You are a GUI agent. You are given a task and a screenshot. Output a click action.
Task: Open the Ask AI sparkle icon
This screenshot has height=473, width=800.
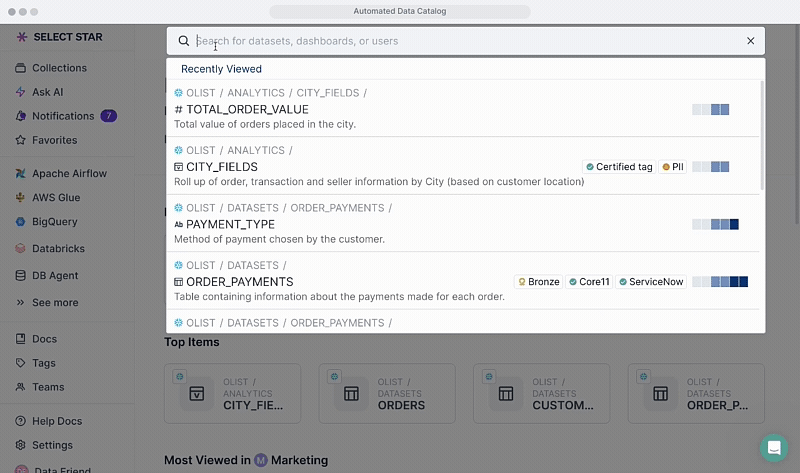point(22,92)
